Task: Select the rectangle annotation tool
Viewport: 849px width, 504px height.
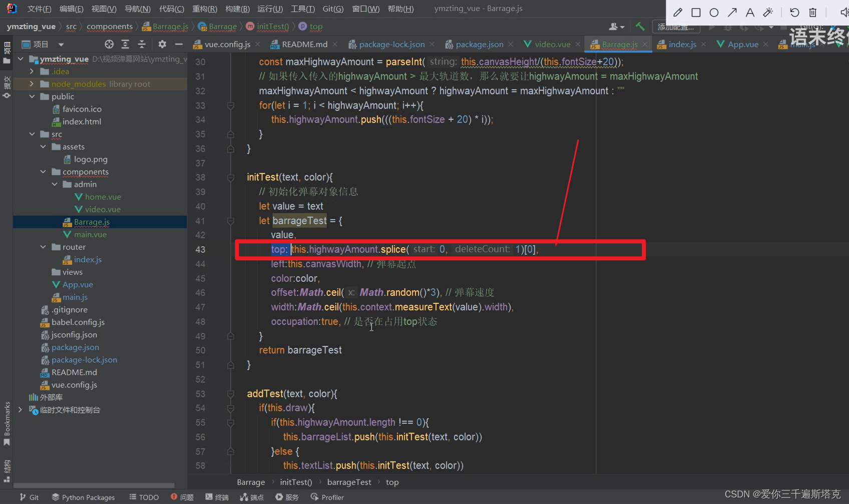Action: tap(696, 13)
